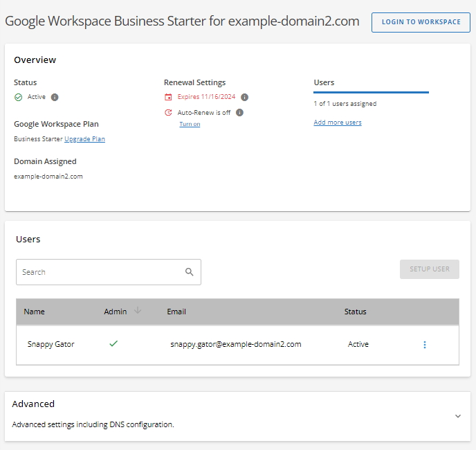Click the Google Workspace Plan label
Screen dimensions: 476x450
coord(56,125)
